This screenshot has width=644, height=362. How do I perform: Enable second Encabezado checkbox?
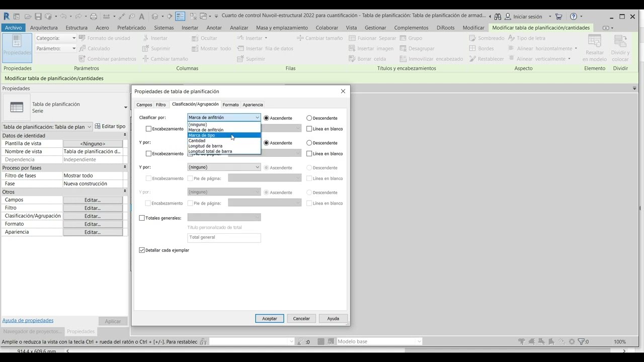(x=148, y=154)
